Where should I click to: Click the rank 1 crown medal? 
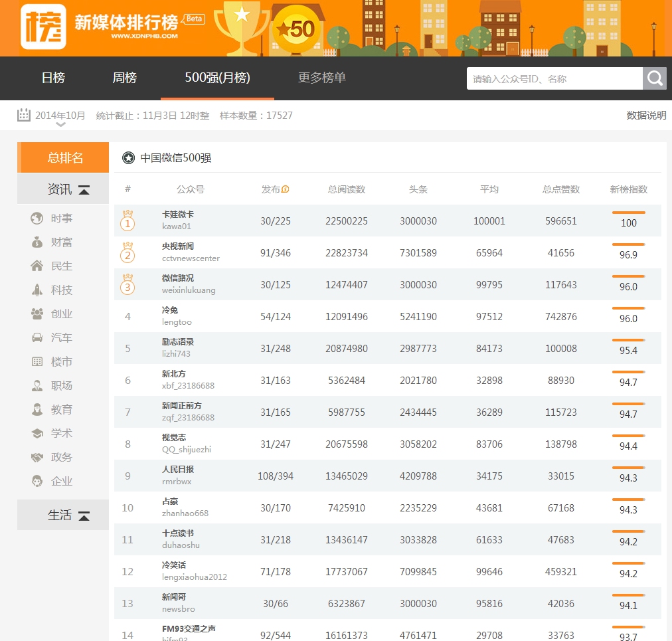(x=127, y=221)
